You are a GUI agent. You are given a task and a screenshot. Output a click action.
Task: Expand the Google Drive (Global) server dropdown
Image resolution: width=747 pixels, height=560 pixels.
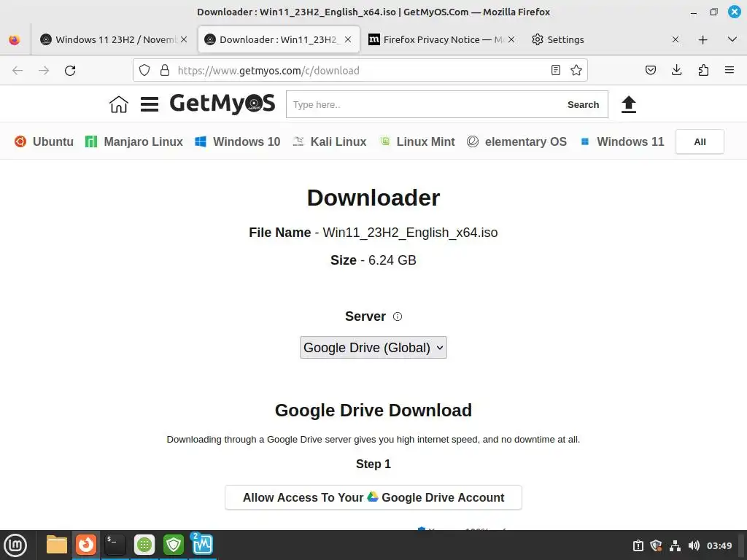point(373,348)
